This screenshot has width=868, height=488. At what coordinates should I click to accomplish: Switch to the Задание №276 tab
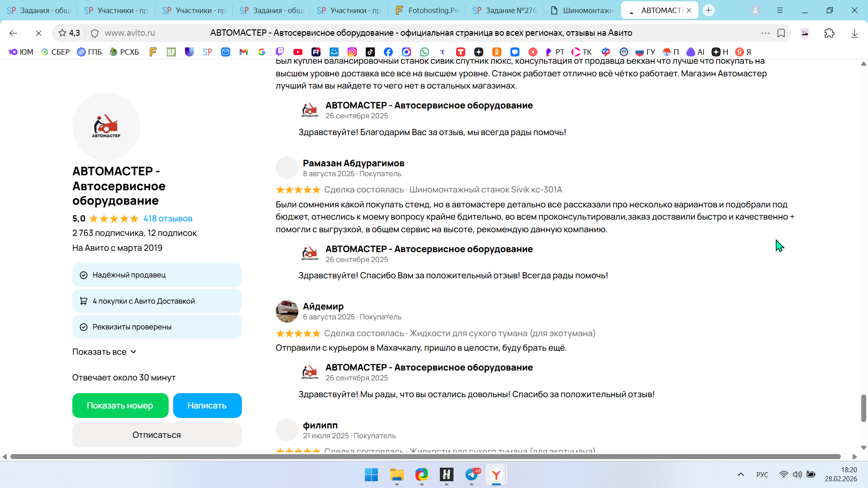[x=505, y=10]
